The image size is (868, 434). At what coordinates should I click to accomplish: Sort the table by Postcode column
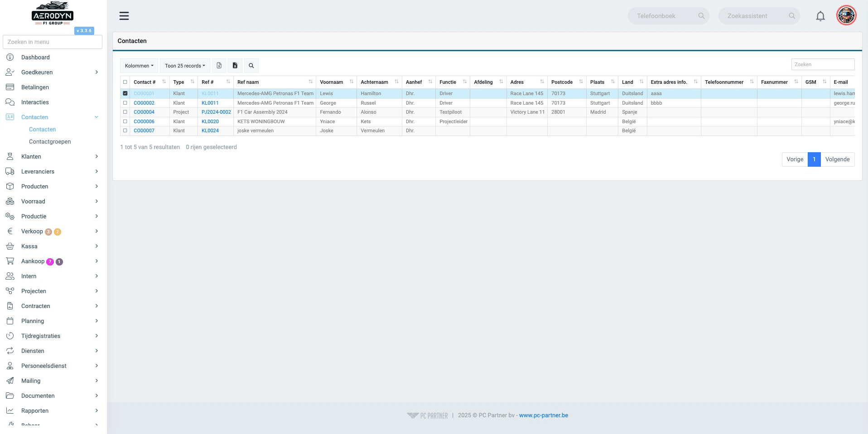click(x=567, y=82)
